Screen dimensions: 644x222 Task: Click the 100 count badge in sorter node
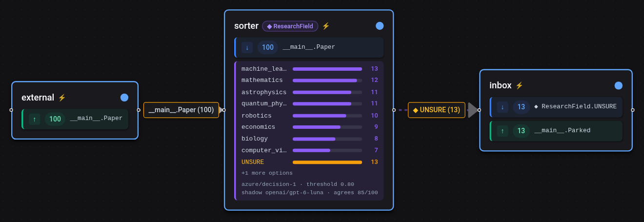point(268,47)
